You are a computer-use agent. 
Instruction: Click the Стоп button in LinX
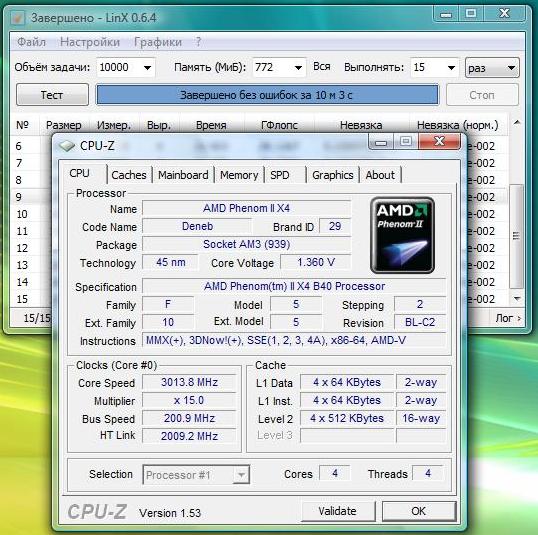tap(482, 95)
